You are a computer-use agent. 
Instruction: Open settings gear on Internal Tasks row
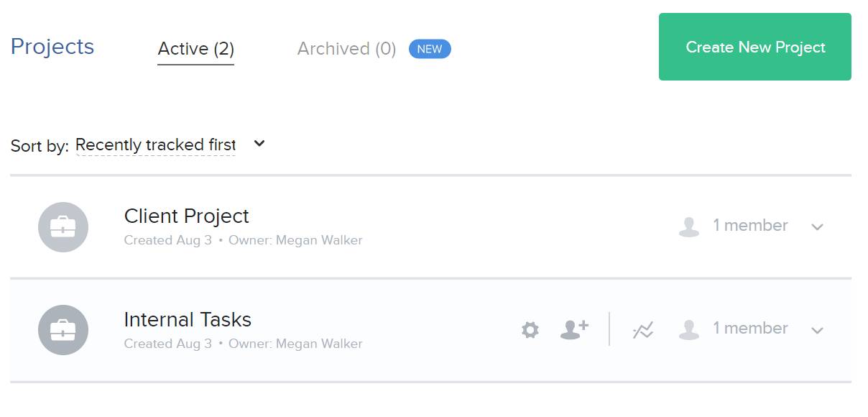pyautogui.click(x=530, y=330)
